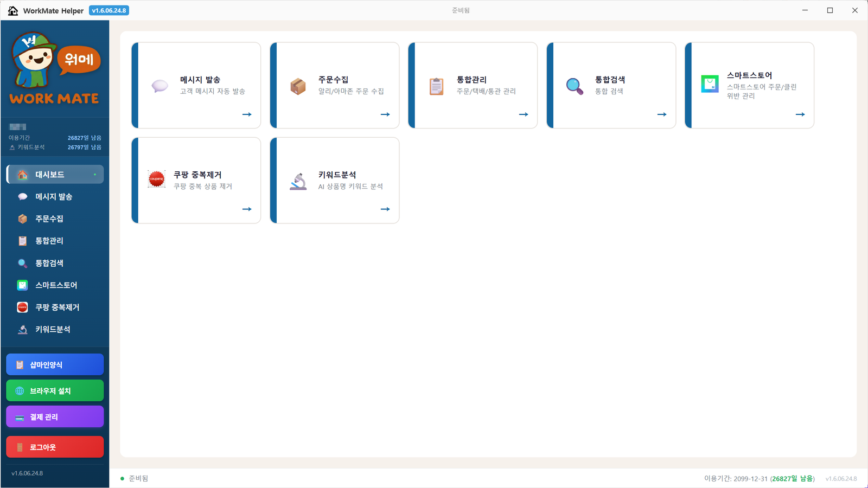Minimize the WorkMate Helper window
Screen dimensions: 868x488
(805, 10)
